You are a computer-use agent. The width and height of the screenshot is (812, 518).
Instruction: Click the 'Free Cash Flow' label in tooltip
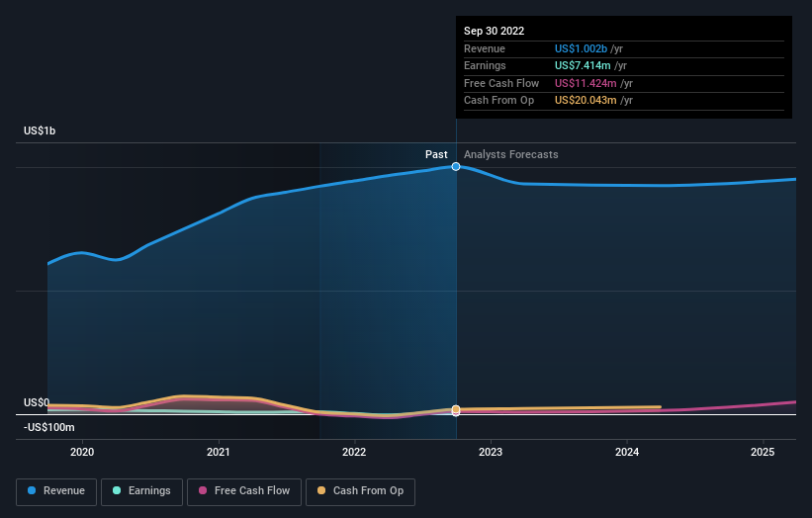tap(501, 83)
